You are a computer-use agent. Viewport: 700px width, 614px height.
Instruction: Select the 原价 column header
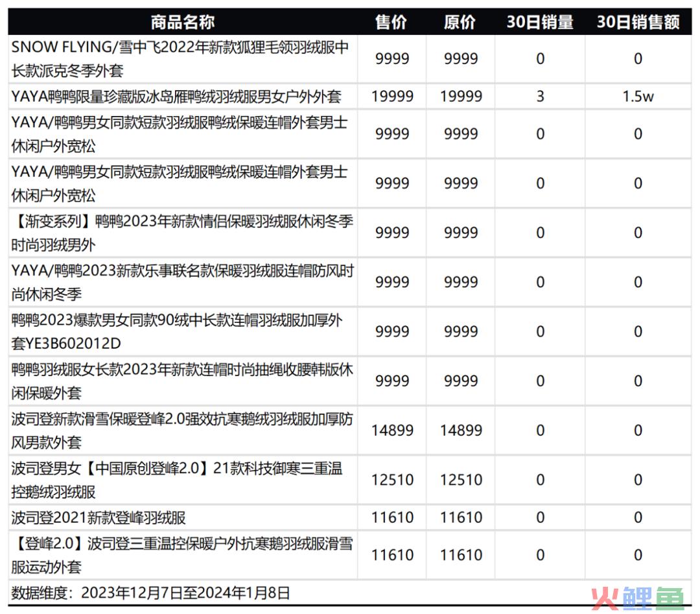point(460,22)
